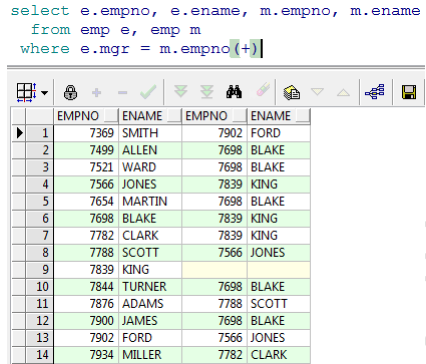The height and width of the screenshot is (364, 426).
Task: Select the second ENAME column header
Action: 271,116
